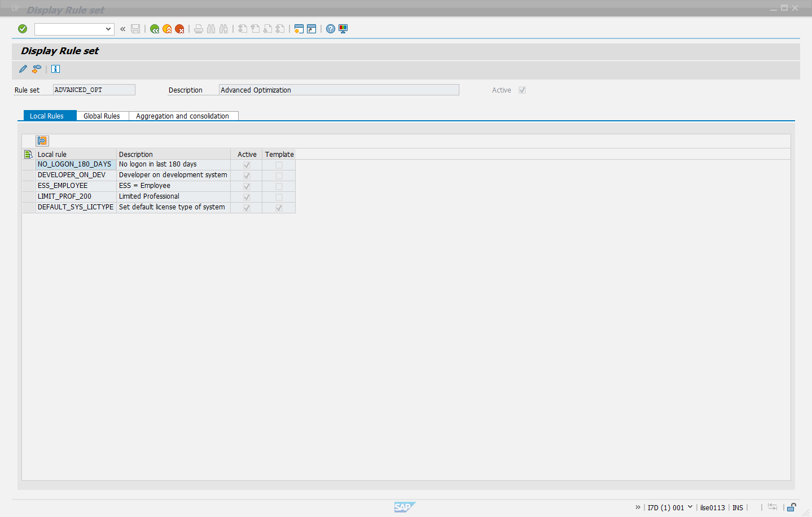Viewport: 812px width, 517px height.
Task: Toggle the rule set Active checkbox
Action: (x=522, y=90)
